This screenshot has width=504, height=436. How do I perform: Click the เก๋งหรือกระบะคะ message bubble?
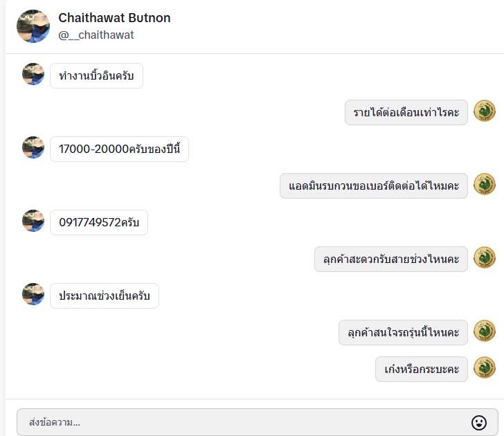422,369
